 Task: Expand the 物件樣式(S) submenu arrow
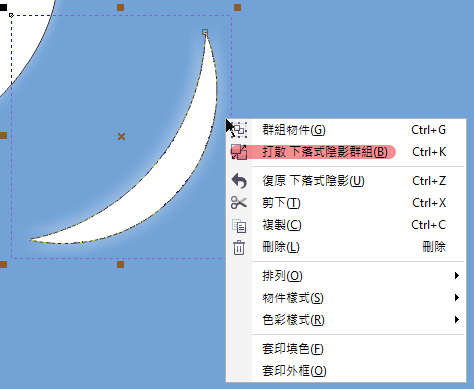click(457, 298)
